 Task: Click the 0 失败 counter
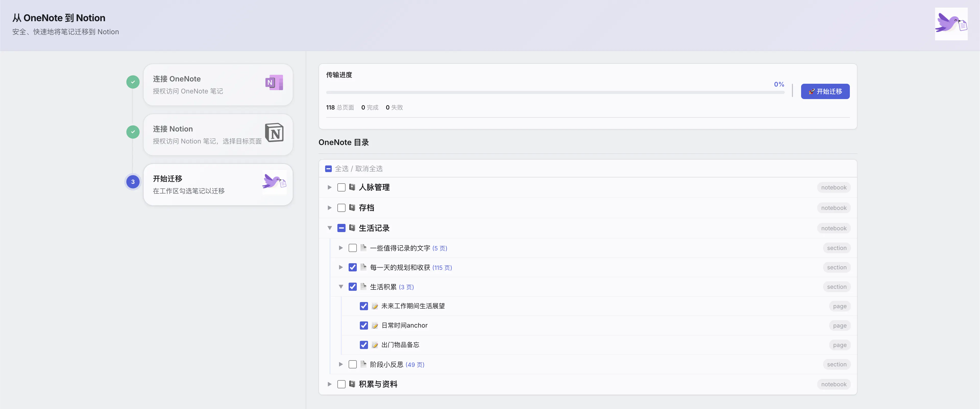[x=394, y=107]
